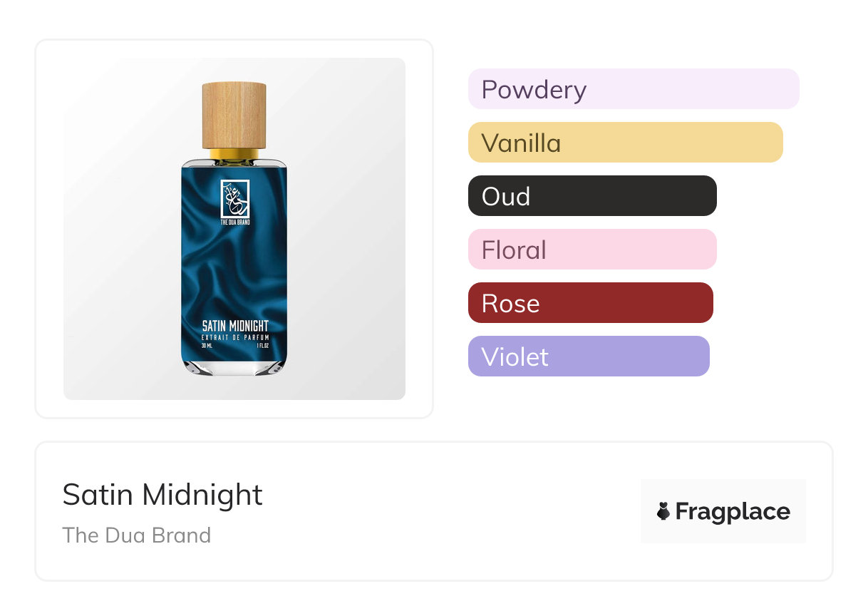Image resolution: width=868 pixels, height=616 pixels.
Task: Click the Extrait de Parfum text on the bottle
Action: 234,337
